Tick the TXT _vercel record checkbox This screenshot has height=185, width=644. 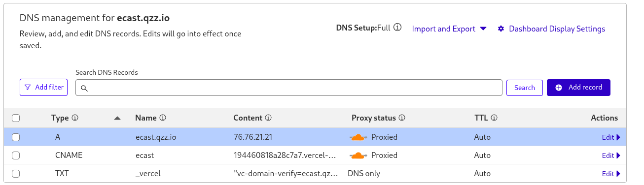click(x=16, y=174)
